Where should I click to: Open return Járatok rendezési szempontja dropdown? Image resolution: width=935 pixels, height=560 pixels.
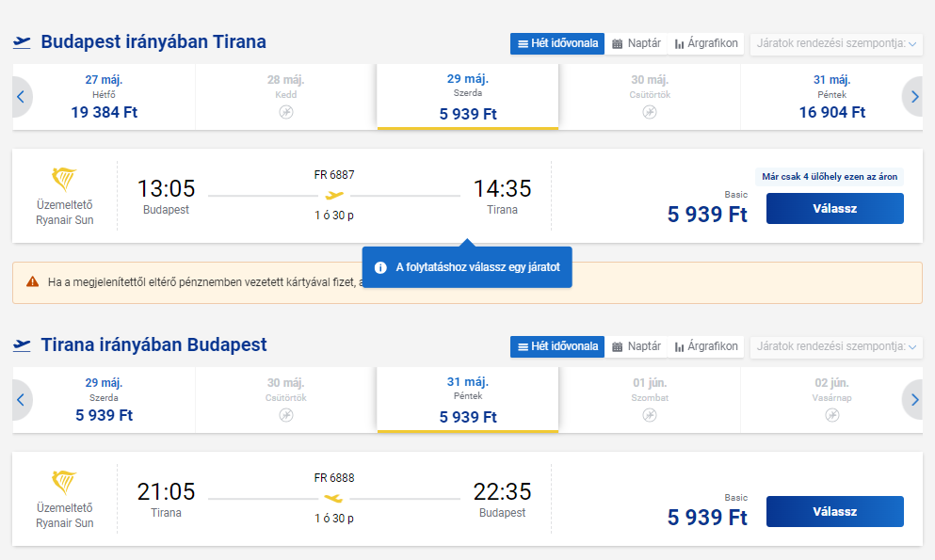(x=836, y=346)
